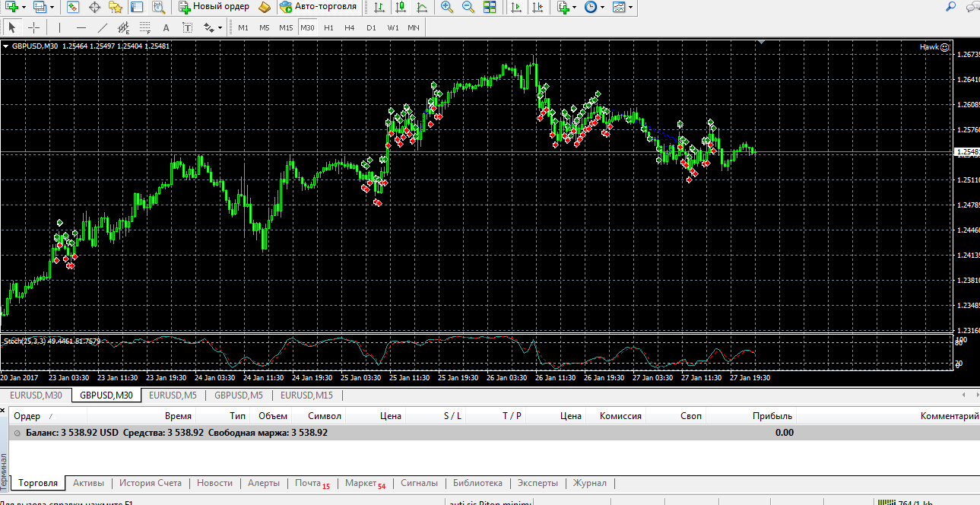
Task: Toggle the Terminal panel icon
Action: (x=137, y=7)
